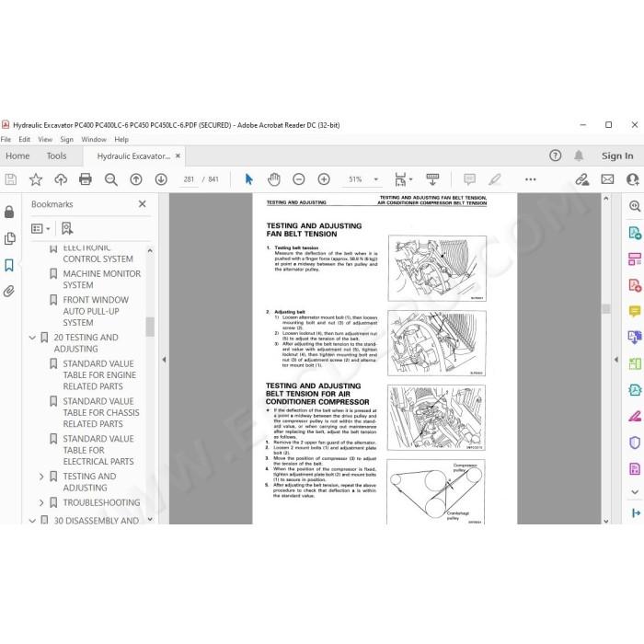Toggle the Bookmarks panel icon
This screenshot has height=644, width=644.
9,265
